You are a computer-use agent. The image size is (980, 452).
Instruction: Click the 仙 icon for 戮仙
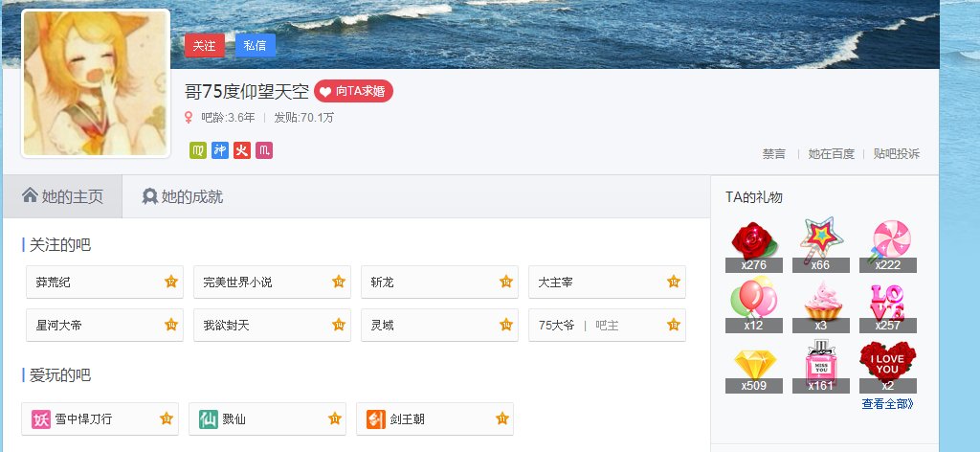(x=208, y=418)
